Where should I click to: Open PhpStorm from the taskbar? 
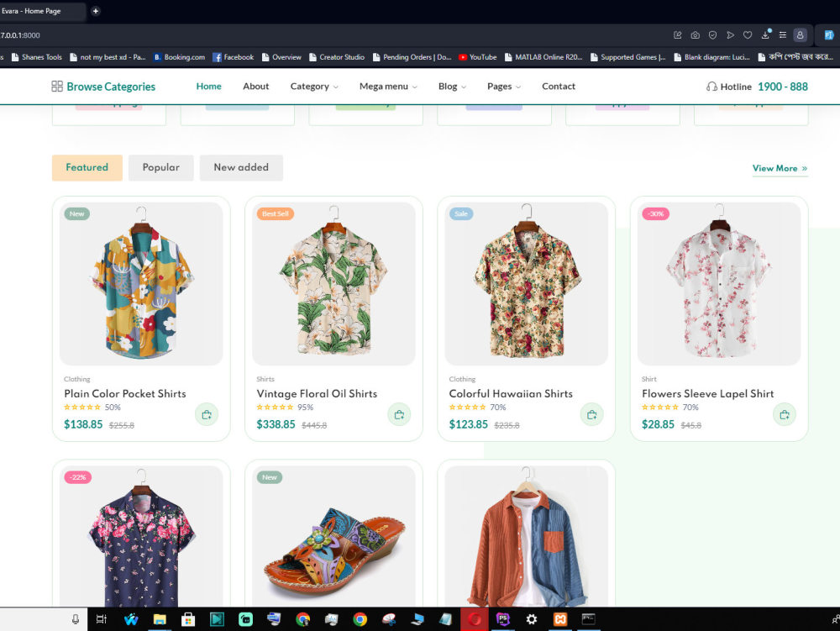502,619
